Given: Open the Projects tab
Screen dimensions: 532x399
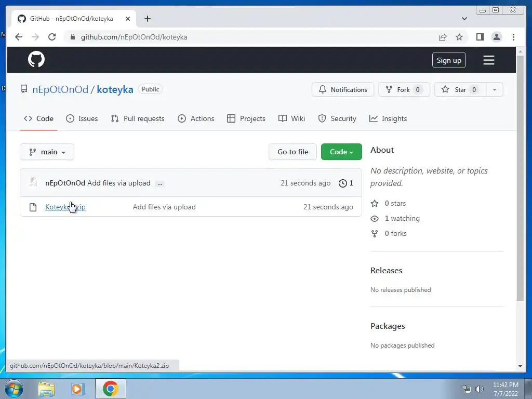Looking at the screenshot, I should (x=246, y=118).
